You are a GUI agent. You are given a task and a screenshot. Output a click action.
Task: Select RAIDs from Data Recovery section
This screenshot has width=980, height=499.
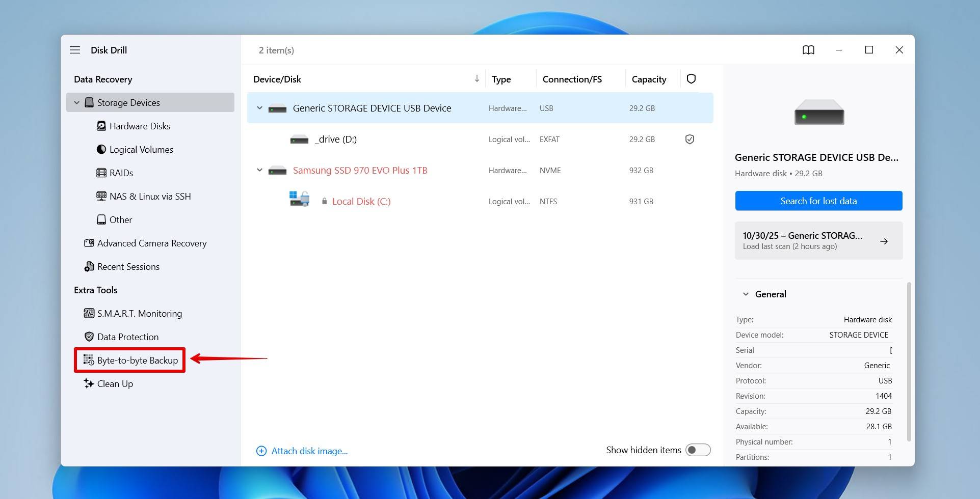(122, 173)
